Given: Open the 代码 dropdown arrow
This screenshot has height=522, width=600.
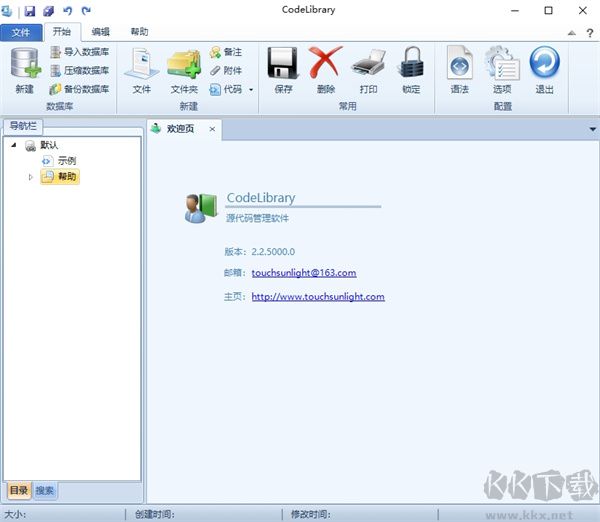Looking at the screenshot, I should tap(251, 90).
